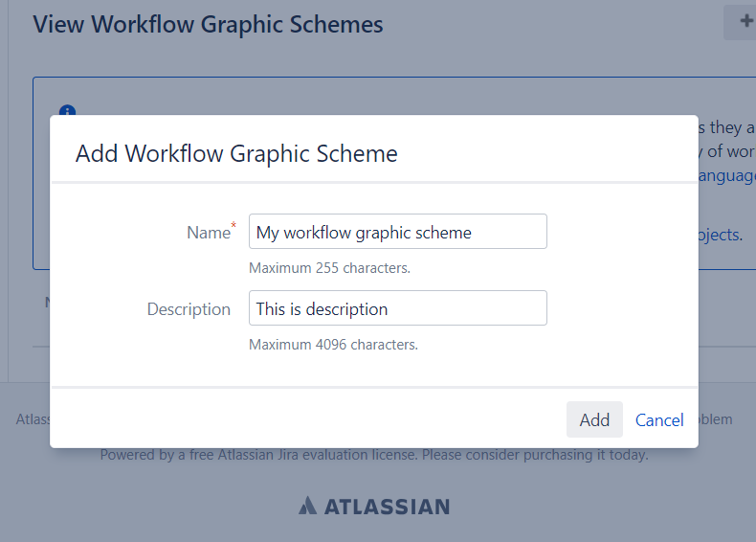Viewport: 756px width, 542px height.
Task: Click the plus button at top right
Action: [x=742, y=23]
